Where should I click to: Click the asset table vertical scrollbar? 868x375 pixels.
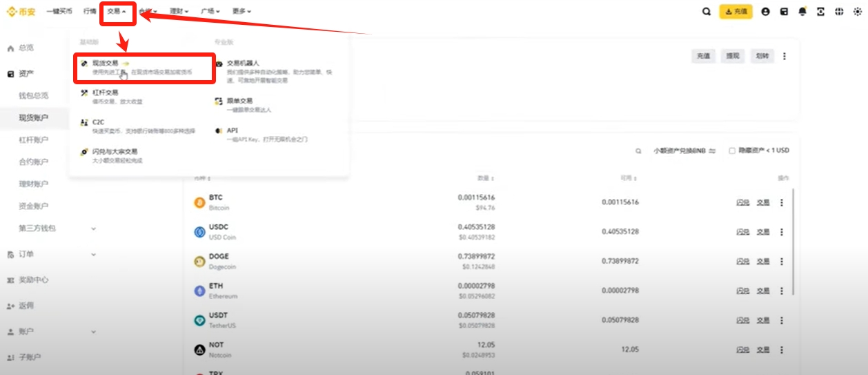coord(793,242)
